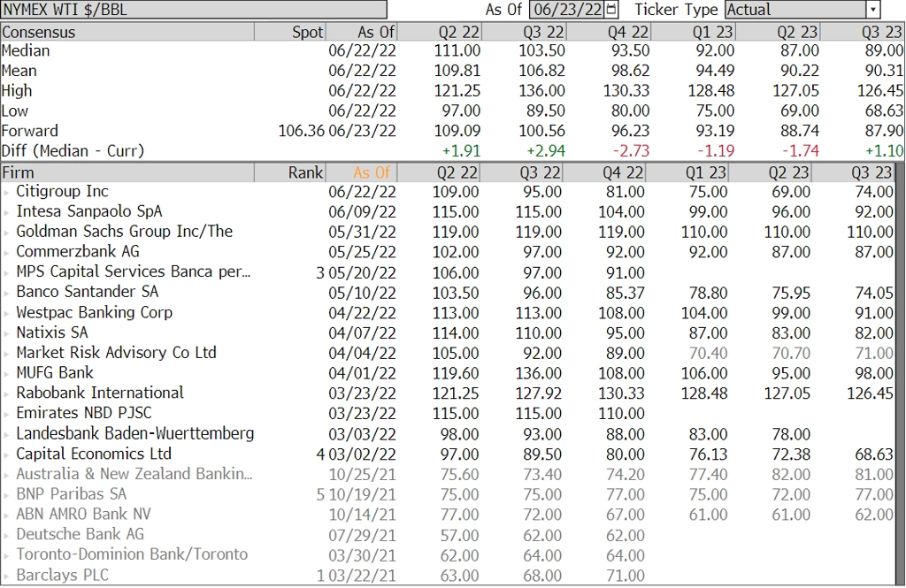
Task: Expand the Landesbank Baden-Wuerttemberg row
Action: click(6, 435)
